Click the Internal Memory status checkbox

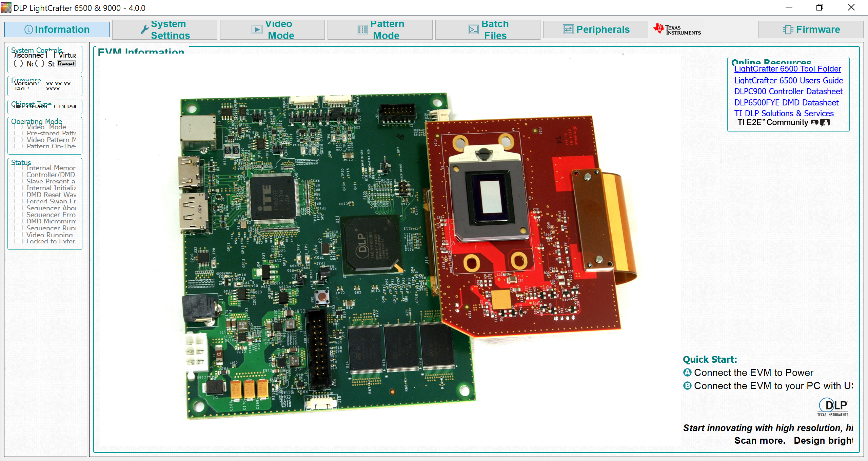coord(18,168)
